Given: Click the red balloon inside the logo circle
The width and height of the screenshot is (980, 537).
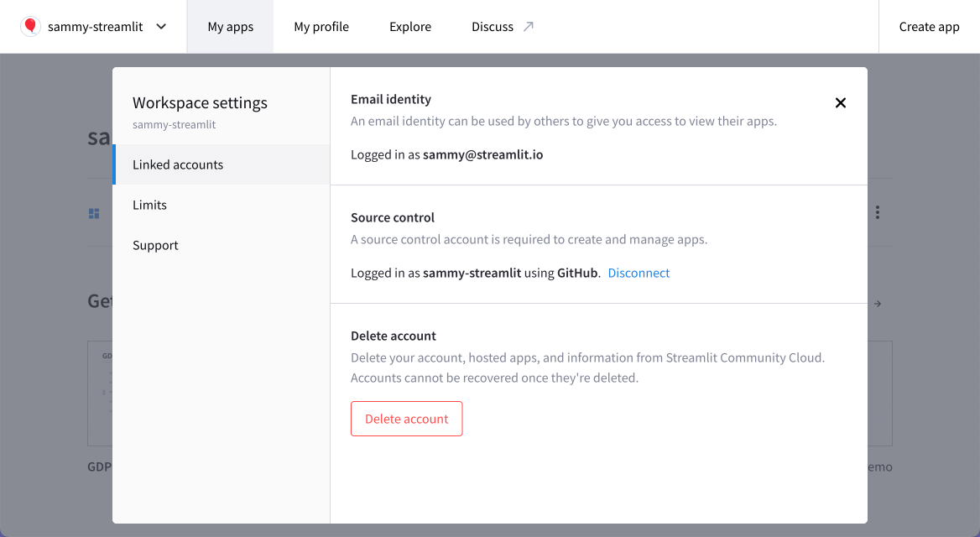Looking at the screenshot, I should pos(30,26).
